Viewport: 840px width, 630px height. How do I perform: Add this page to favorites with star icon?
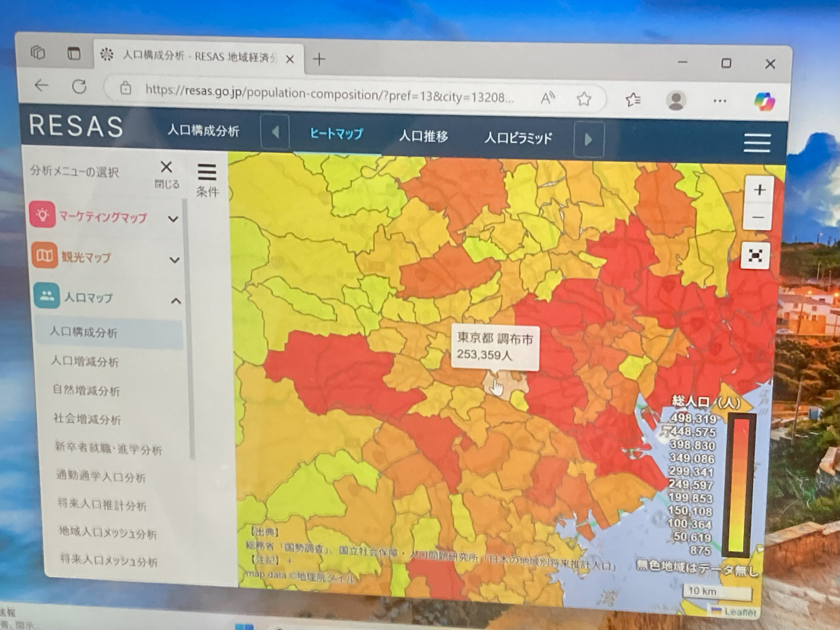tap(584, 99)
